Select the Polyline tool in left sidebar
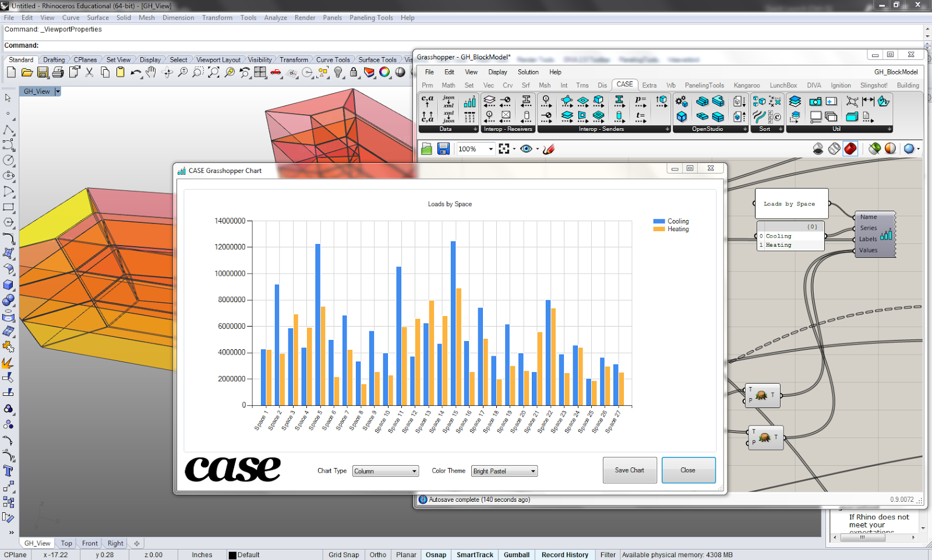Screen dimensions: 932x560 (9, 129)
